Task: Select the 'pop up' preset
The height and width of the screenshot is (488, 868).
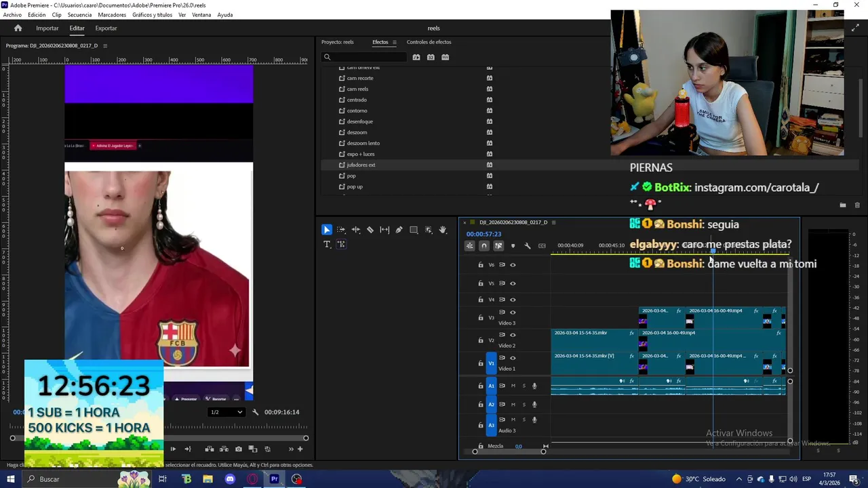Action: (x=355, y=186)
